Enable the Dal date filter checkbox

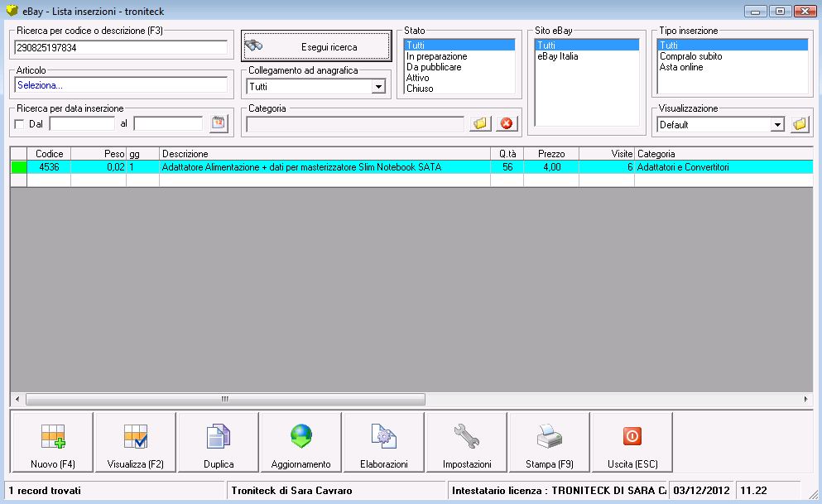(19, 124)
